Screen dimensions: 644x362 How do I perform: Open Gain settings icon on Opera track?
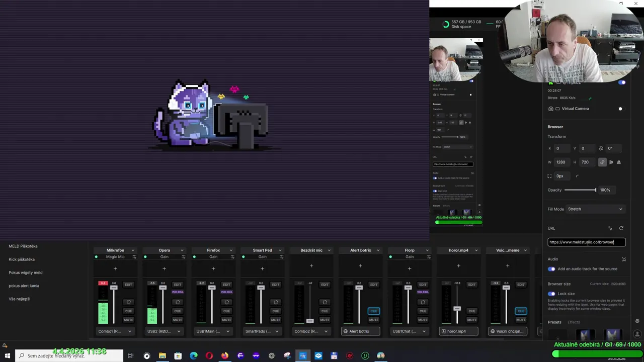coord(183,257)
